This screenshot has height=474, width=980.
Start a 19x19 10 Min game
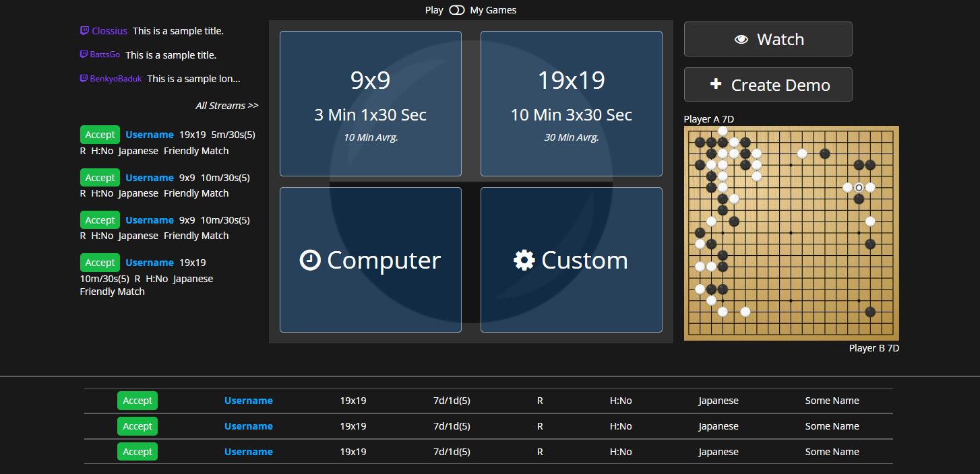pos(571,103)
